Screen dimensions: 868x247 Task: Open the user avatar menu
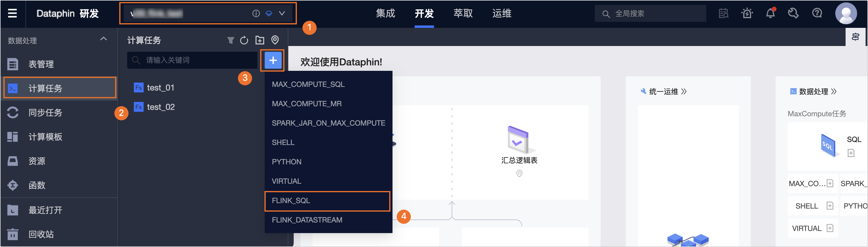846,14
